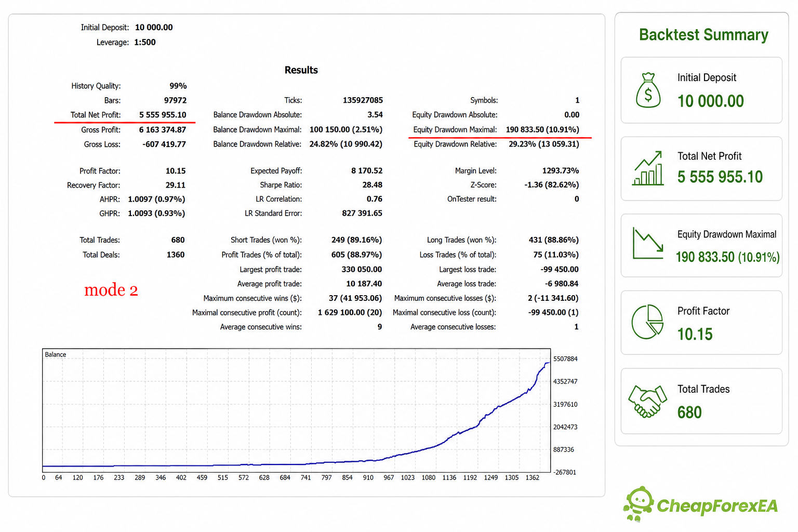Click the chart axis label 5507884

565,359
